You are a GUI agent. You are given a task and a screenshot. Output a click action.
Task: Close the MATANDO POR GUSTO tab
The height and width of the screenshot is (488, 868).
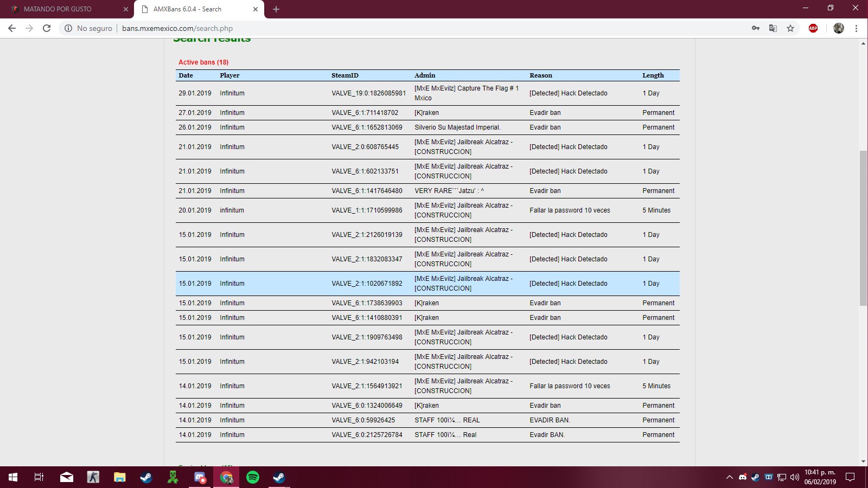coord(125,9)
